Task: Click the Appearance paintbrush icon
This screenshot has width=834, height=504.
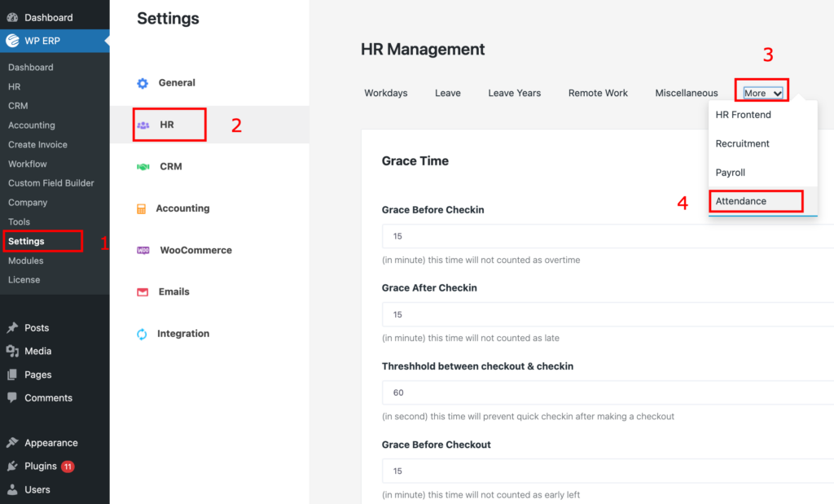Action: click(12, 442)
